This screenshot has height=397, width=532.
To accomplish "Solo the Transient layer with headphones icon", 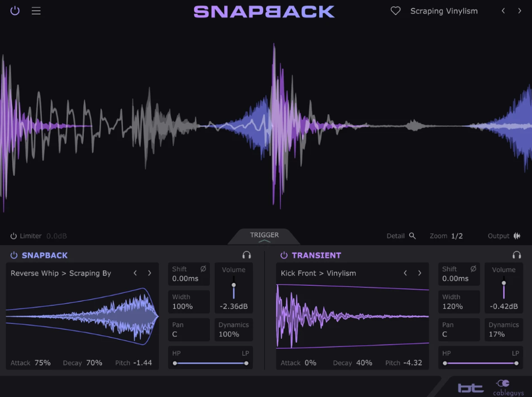I will pos(516,255).
